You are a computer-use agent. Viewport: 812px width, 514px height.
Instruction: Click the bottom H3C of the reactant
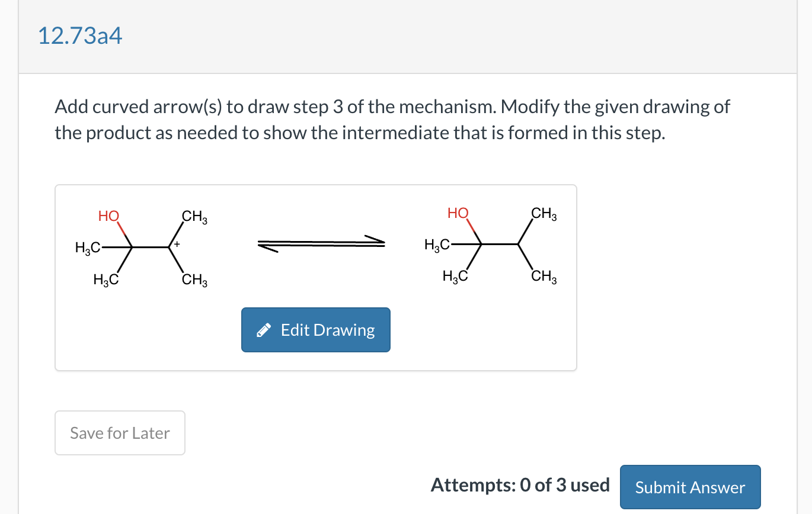pyautogui.click(x=106, y=280)
